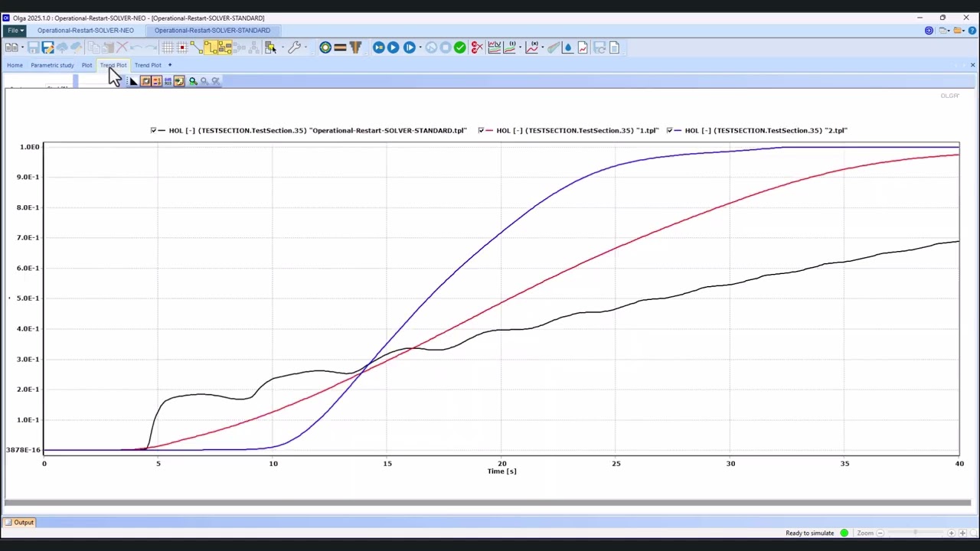Click the green verify checkmark icon

459,47
